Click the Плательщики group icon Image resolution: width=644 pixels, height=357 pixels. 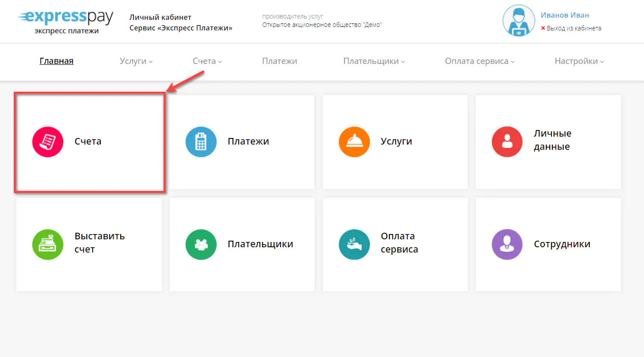[201, 244]
